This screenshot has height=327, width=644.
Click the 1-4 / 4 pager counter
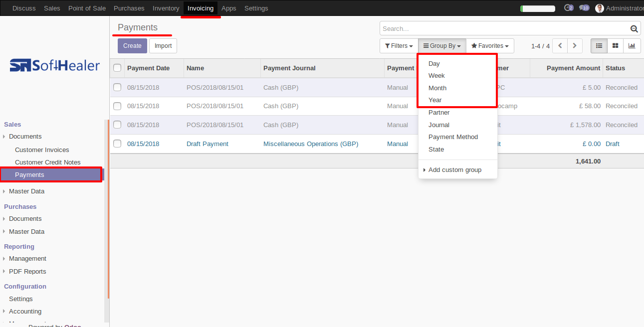(x=540, y=46)
